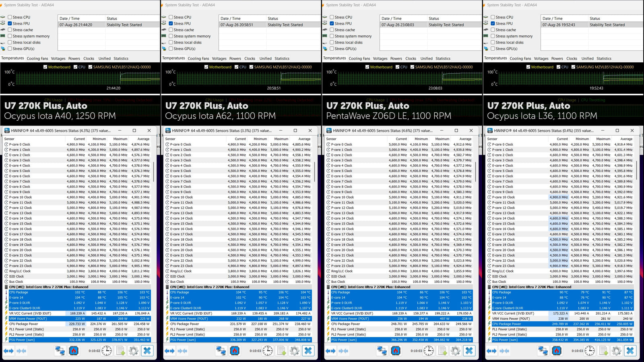Open the network computers icon in HWiNFO (4.3%) window
The width and height of the screenshot is (644, 362).
pyautogui.click(x=60, y=351)
